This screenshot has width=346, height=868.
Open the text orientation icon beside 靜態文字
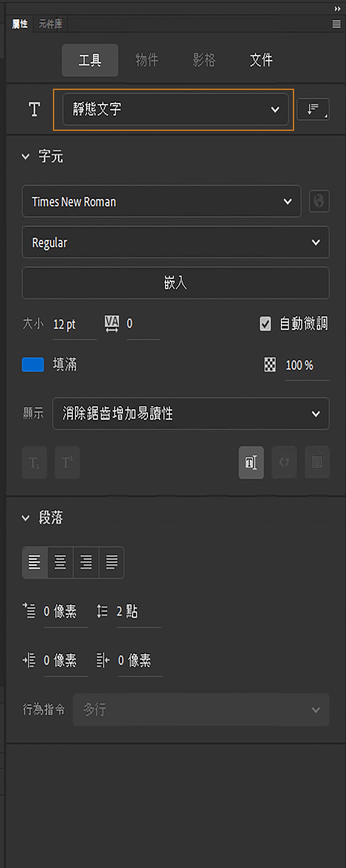(x=313, y=109)
